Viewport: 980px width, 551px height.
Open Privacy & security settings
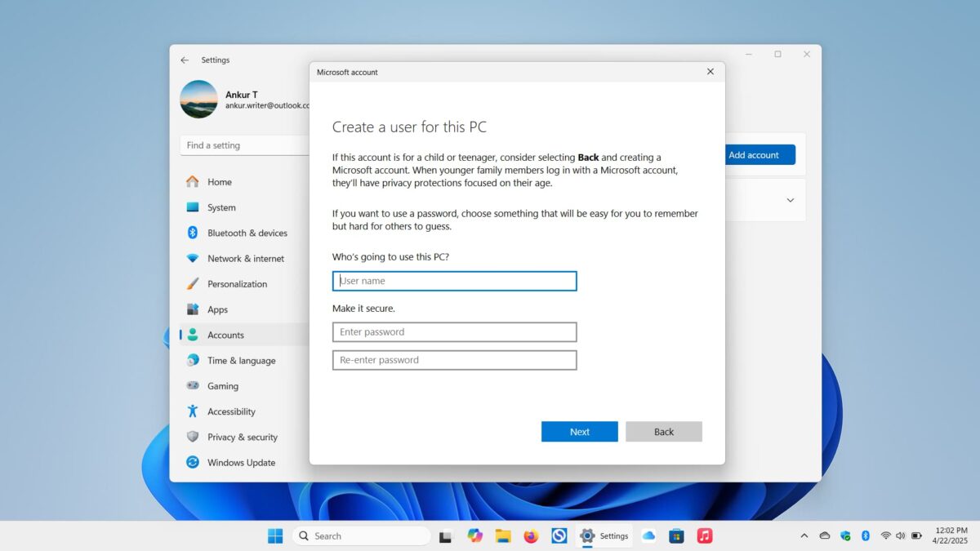point(244,437)
